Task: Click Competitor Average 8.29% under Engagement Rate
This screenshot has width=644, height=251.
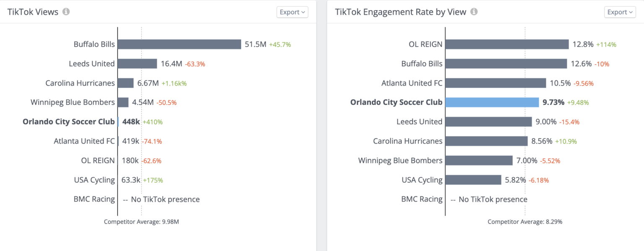Action: 525,222
